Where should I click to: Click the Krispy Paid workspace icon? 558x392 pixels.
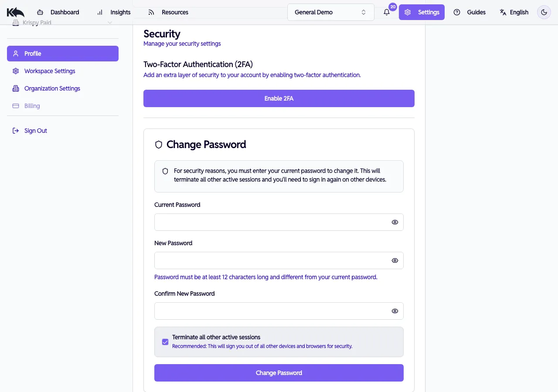tap(15, 22)
